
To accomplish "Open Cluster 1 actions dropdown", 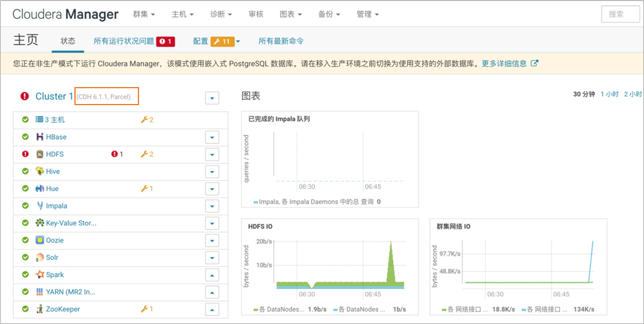I will (x=212, y=98).
